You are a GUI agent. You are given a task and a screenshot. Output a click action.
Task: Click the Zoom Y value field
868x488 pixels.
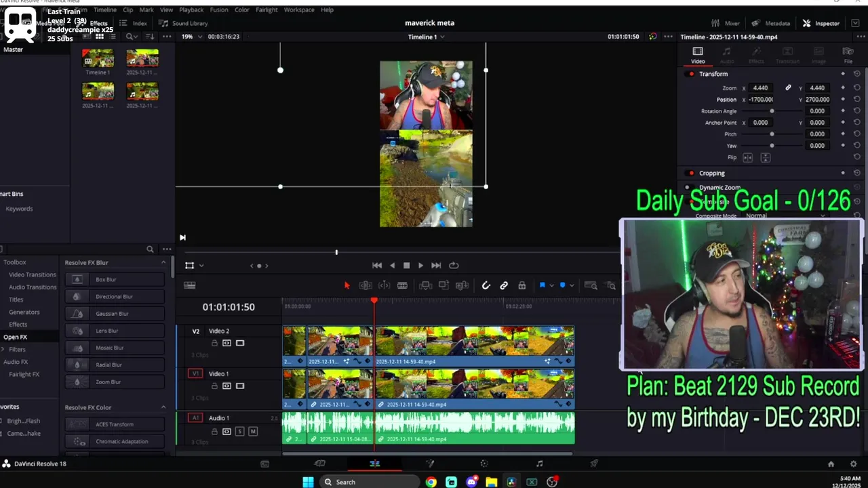[817, 88]
